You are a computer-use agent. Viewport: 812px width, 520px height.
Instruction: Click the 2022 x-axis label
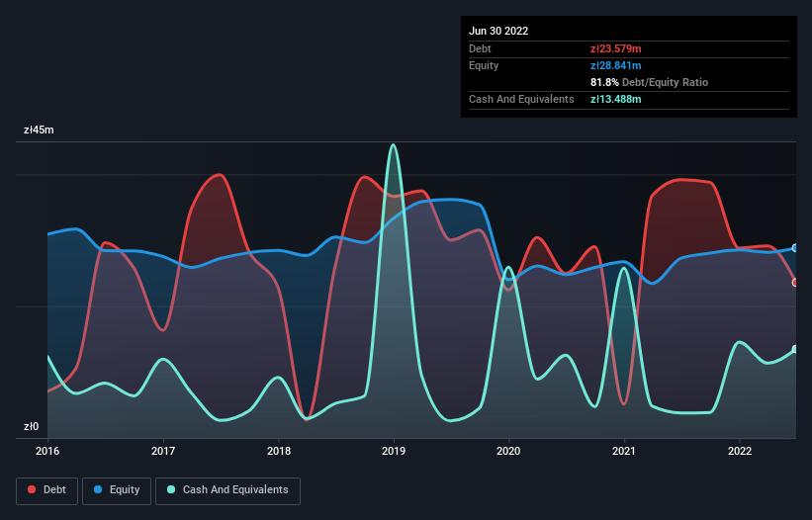click(x=740, y=451)
